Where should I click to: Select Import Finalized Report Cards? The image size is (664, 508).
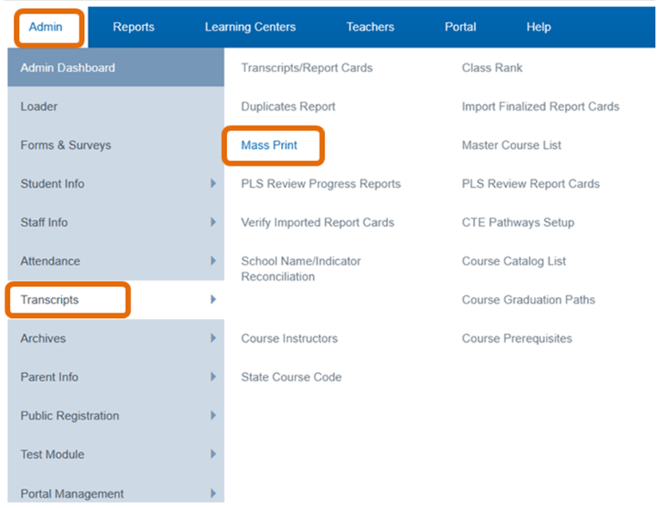(540, 106)
